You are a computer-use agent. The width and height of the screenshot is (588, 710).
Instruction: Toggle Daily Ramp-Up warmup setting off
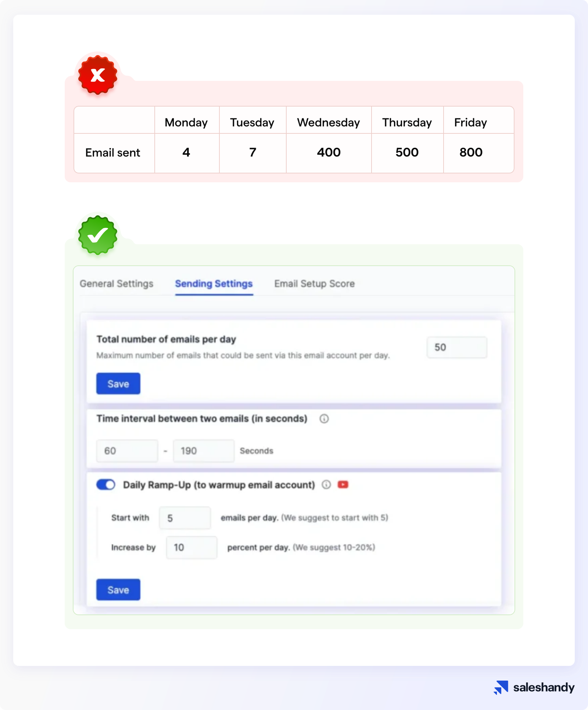coord(106,485)
